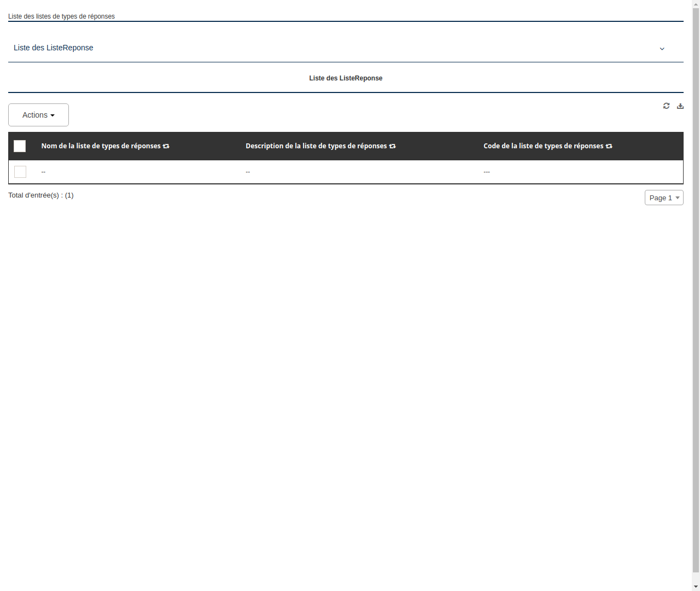Open the 'Liste des listes de types de réponses' link
This screenshot has height=591, width=700.
coord(61,16)
